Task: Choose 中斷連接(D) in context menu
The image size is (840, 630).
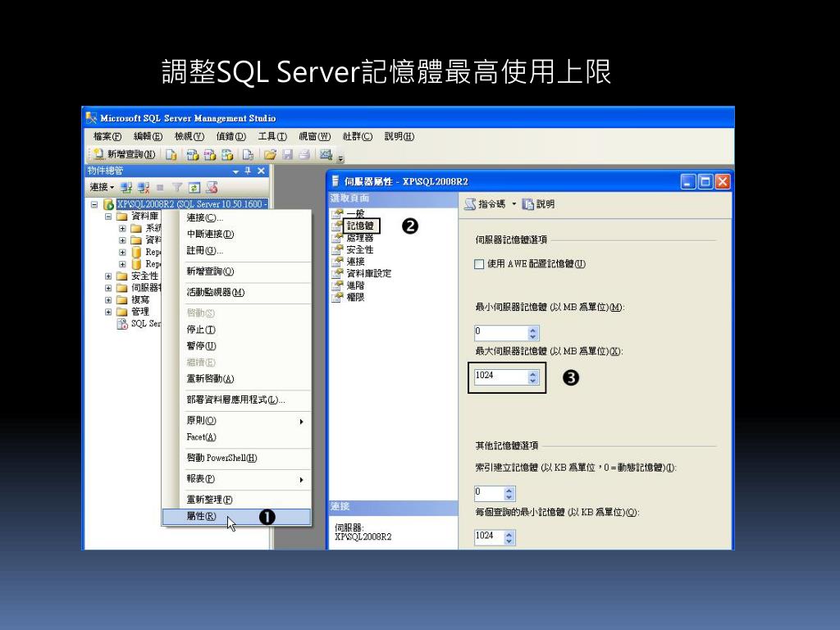Action: tap(237, 234)
